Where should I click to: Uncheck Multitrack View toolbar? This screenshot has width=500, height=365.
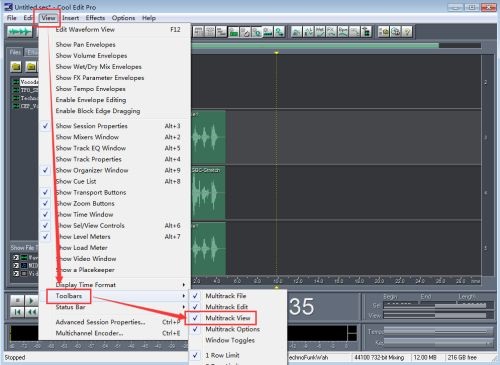point(238,318)
